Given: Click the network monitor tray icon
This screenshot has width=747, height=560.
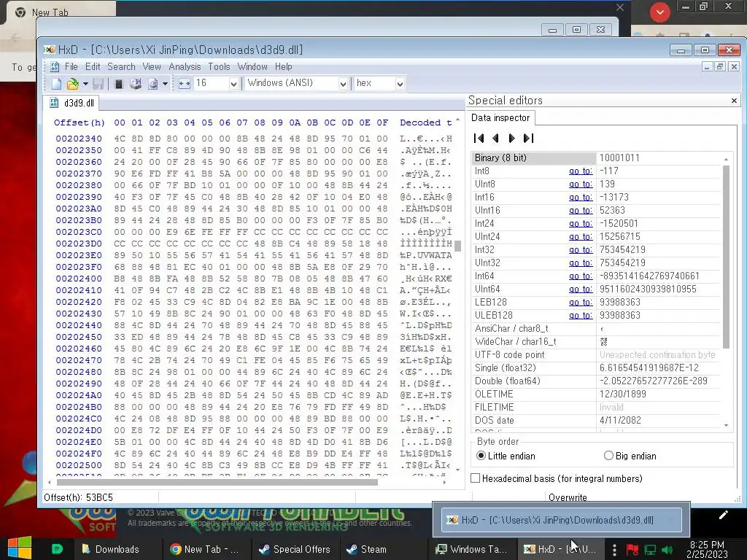Looking at the screenshot, I should [x=650, y=550].
